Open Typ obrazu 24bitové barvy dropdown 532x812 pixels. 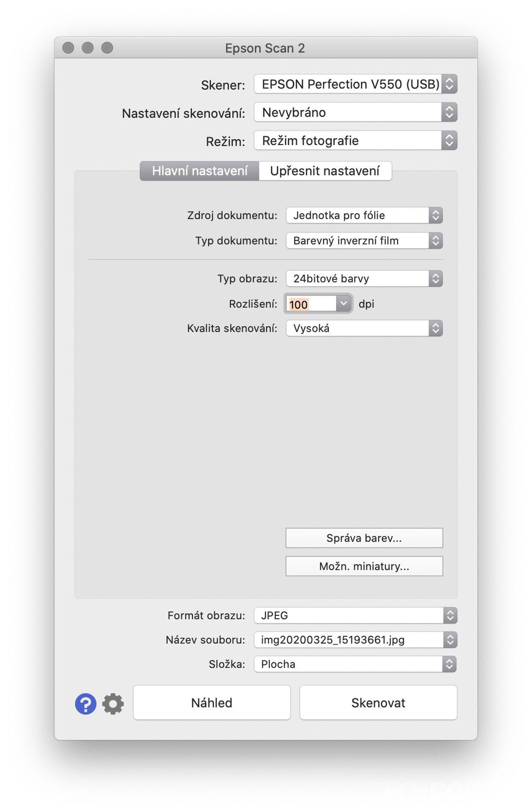364,278
